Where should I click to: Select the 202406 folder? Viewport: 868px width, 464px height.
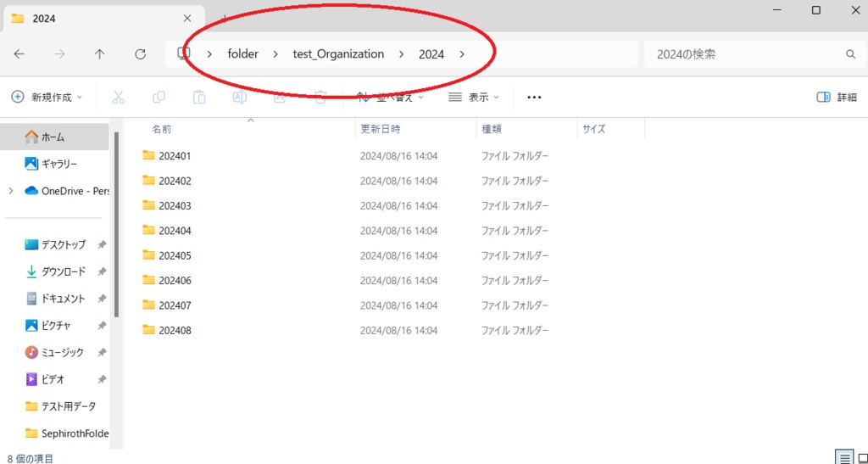click(x=175, y=281)
